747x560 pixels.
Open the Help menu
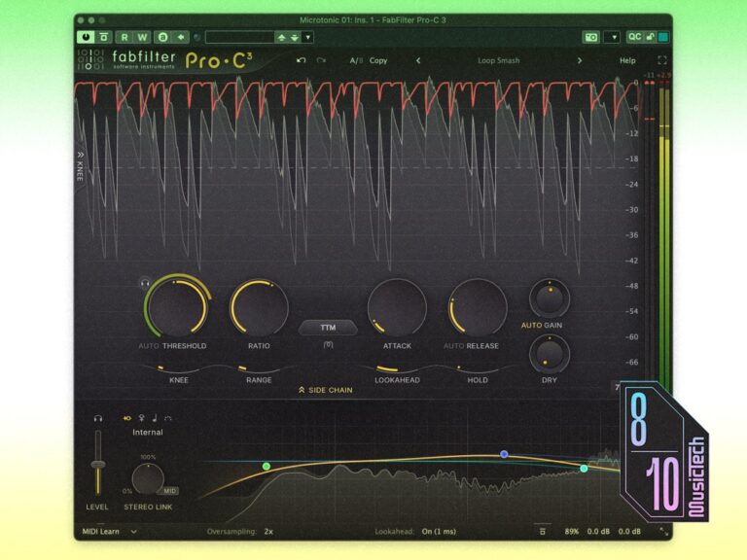coord(627,60)
